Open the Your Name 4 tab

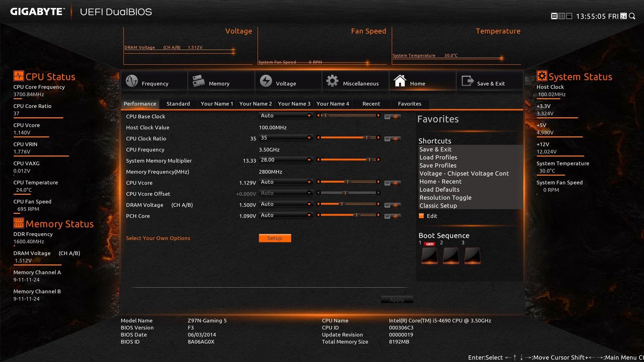[333, 104]
